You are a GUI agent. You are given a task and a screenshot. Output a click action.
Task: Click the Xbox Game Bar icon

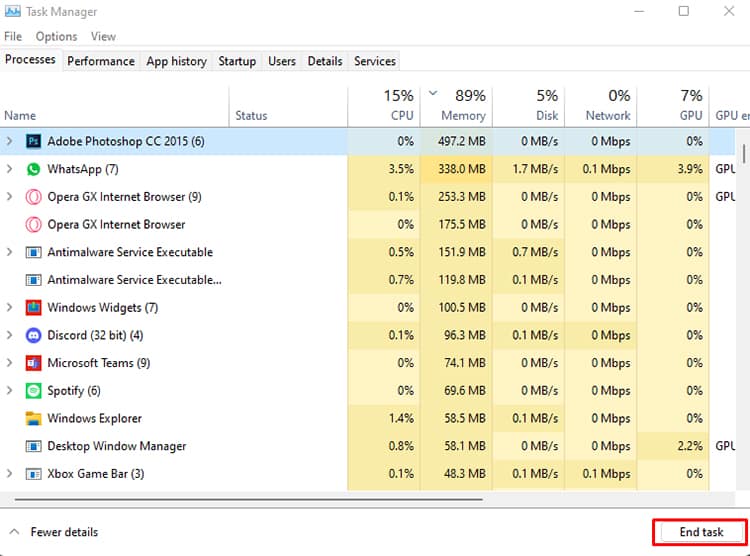coord(33,474)
